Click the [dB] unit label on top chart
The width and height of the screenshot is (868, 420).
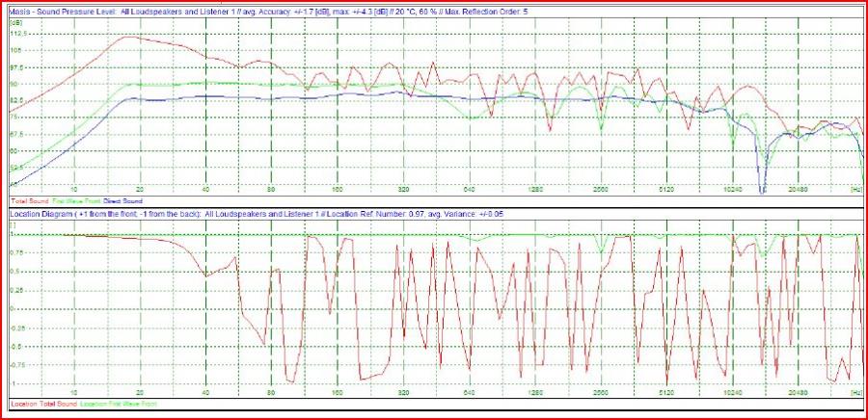coord(14,21)
